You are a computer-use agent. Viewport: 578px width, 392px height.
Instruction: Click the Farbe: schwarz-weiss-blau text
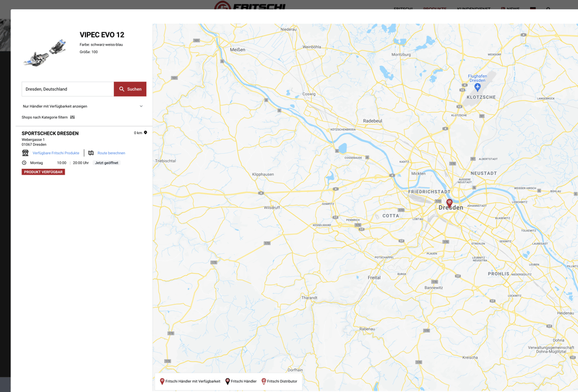[101, 45]
